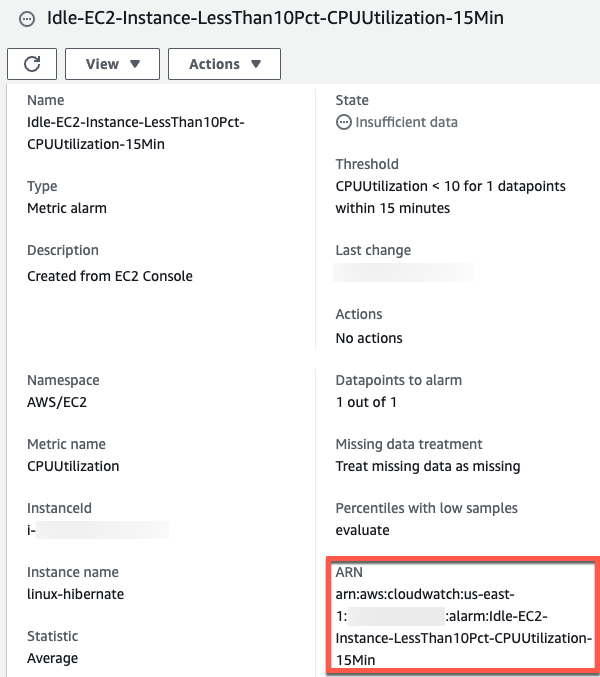Click the alarm ARN value text
This screenshot has height=677, width=600.
pyautogui.click(x=464, y=627)
